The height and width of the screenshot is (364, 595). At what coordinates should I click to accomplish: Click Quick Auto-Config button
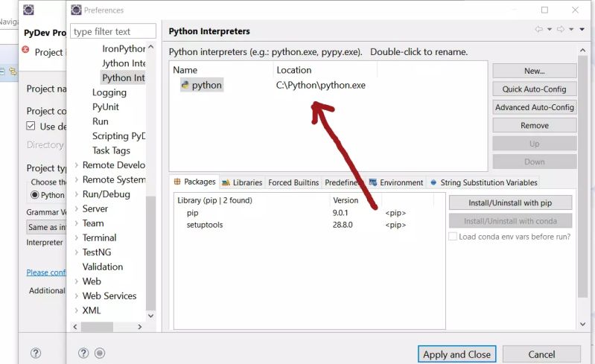click(x=534, y=89)
